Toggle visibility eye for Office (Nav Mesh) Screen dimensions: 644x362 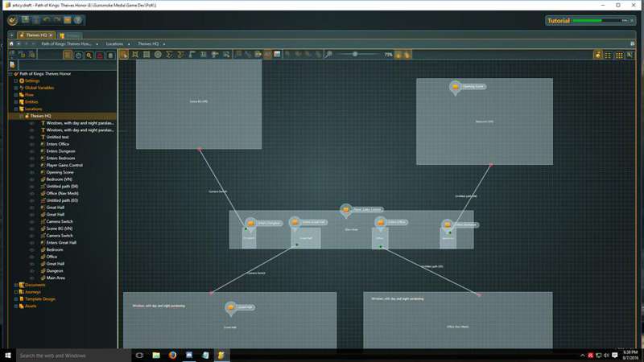pos(31,193)
